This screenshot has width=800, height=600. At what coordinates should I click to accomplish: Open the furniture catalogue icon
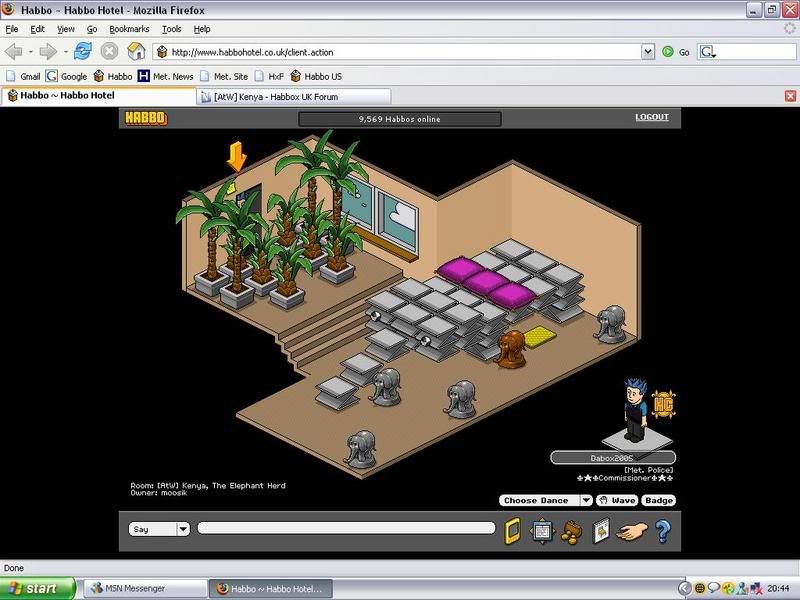point(601,531)
